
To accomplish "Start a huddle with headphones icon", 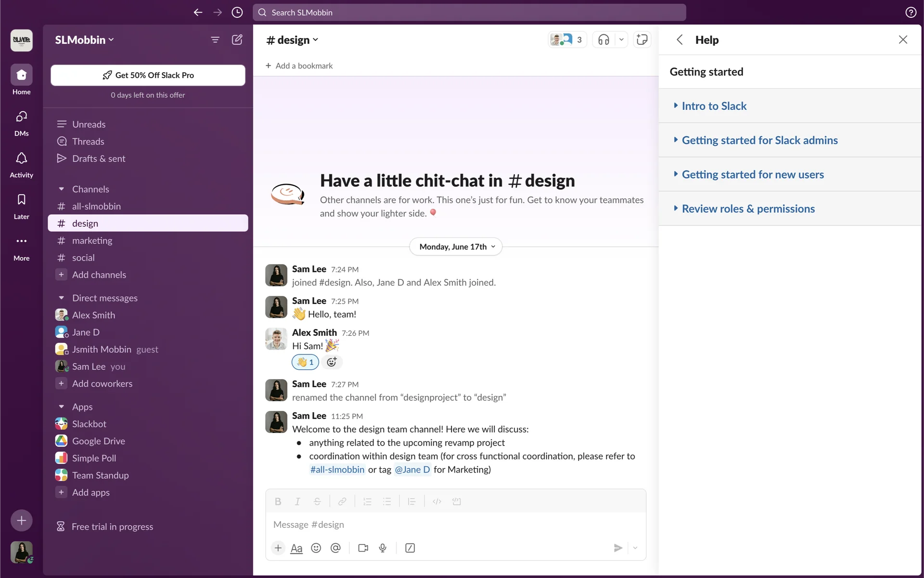I will tap(603, 40).
